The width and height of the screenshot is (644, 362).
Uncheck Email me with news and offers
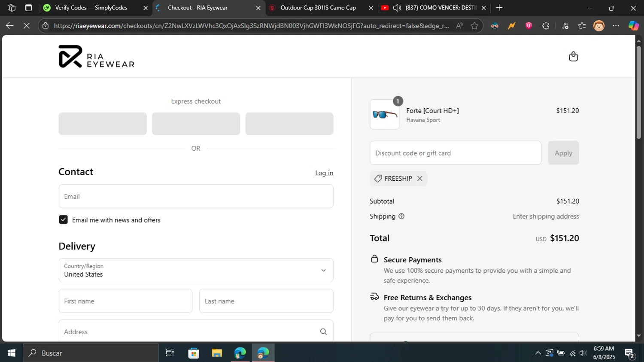[63, 220]
